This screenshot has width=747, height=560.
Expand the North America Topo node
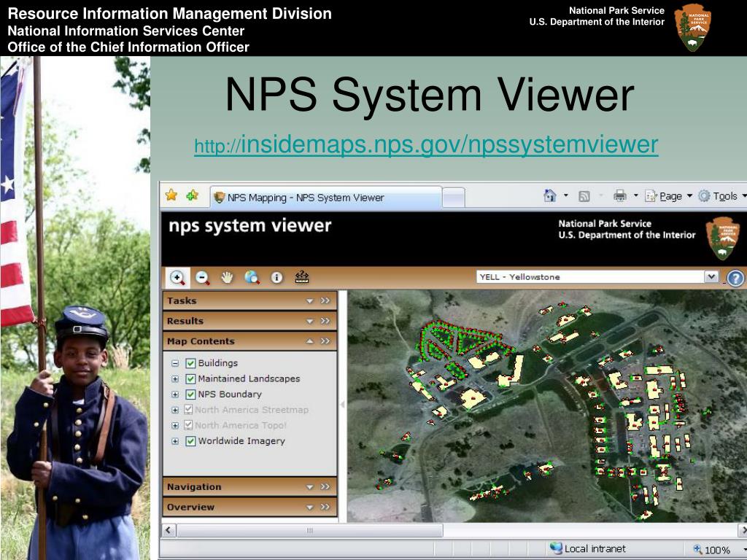click(x=175, y=426)
